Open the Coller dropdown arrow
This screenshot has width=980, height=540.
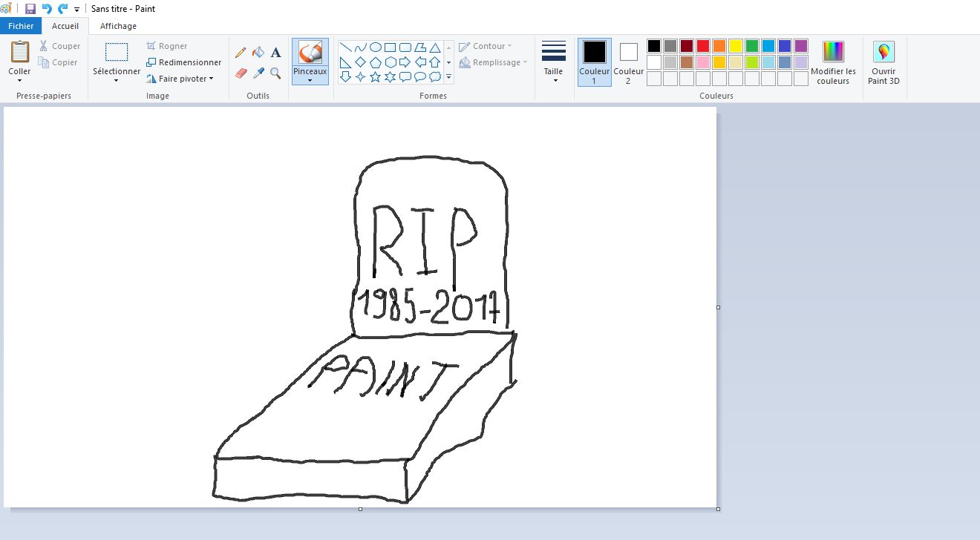[20, 81]
